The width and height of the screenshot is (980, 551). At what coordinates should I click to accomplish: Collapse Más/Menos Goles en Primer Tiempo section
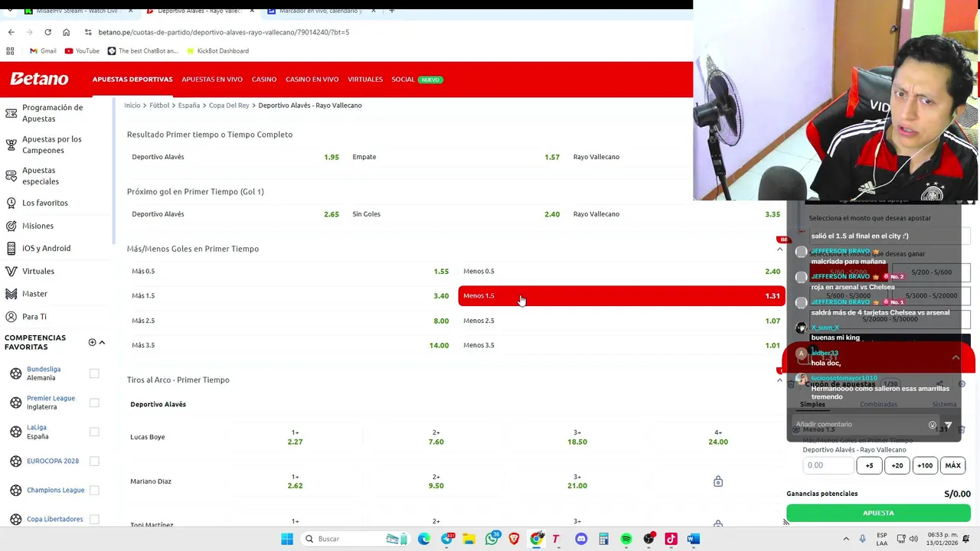(779, 249)
